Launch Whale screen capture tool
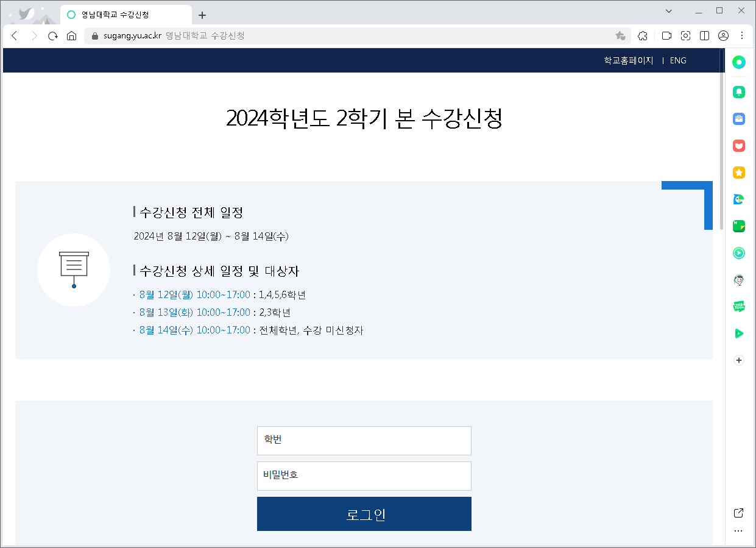Image resolution: width=756 pixels, height=548 pixels. pos(685,36)
